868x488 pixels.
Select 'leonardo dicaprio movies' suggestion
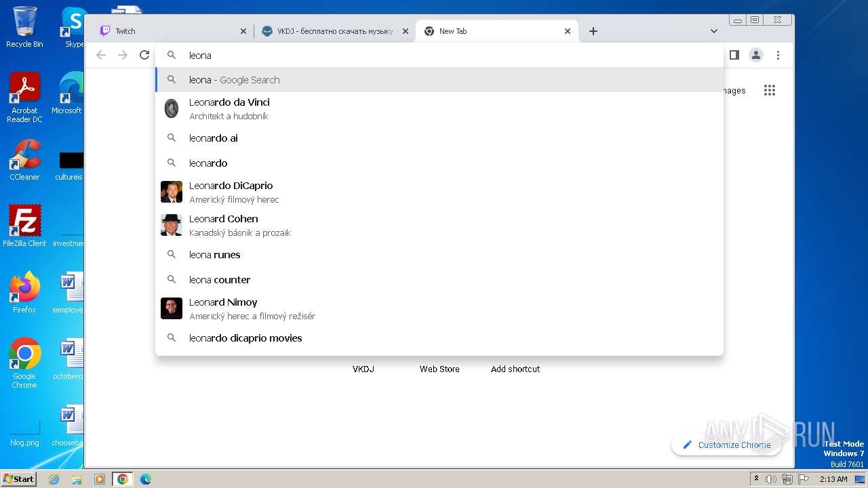click(x=439, y=338)
